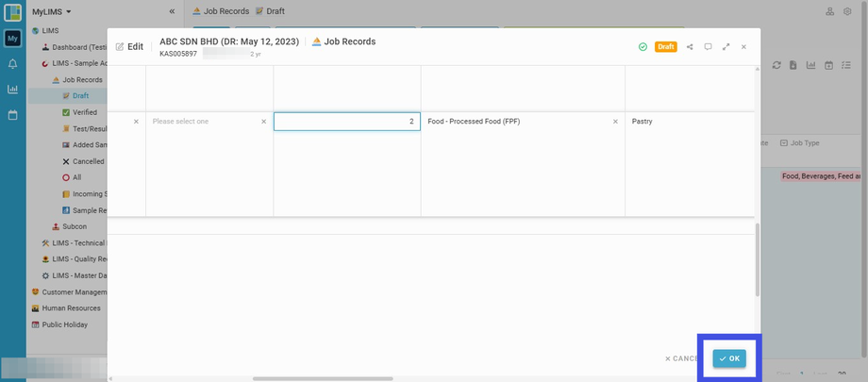Viewport: 868px width, 382px height.
Task: Open the bar chart view icon
Action: [x=811, y=65]
